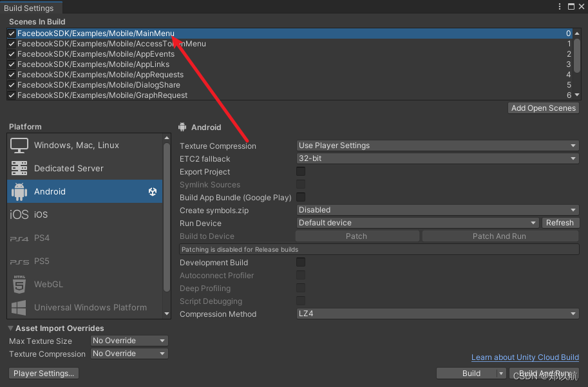This screenshot has width=588, height=387.
Task: Open the three-dot window options menu
Action: tap(560, 6)
